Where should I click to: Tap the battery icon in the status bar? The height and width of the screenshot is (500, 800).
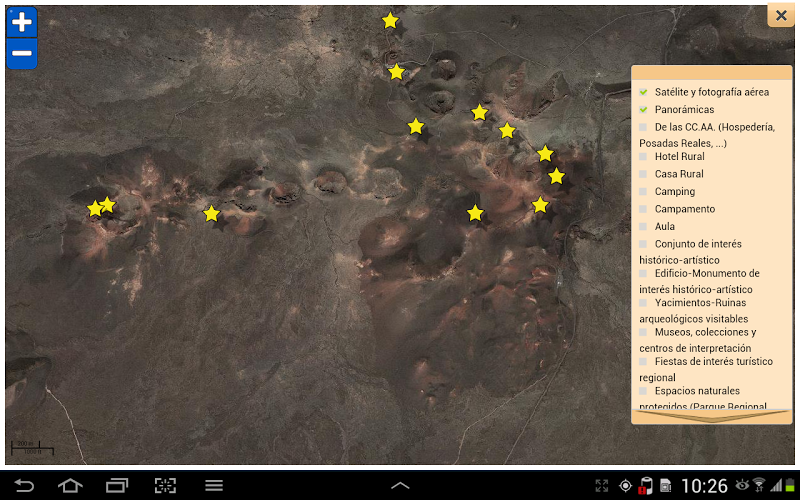pyautogui.click(x=790, y=485)
